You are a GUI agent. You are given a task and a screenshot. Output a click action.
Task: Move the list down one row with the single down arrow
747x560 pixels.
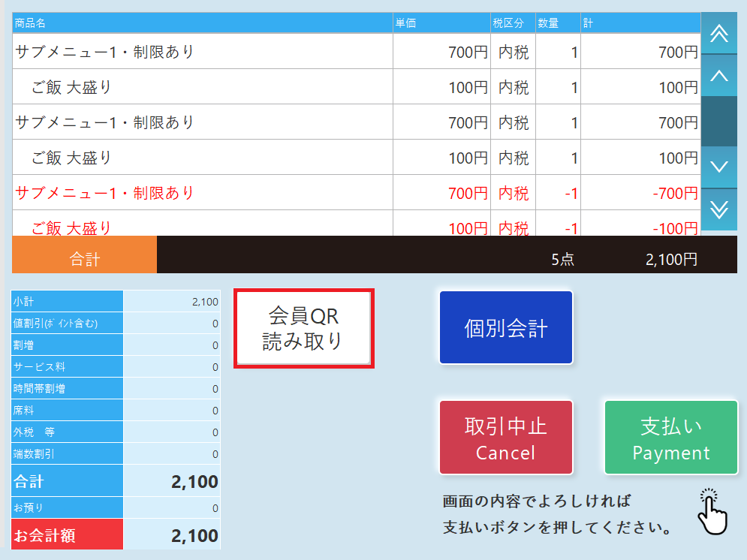(719, 167)
